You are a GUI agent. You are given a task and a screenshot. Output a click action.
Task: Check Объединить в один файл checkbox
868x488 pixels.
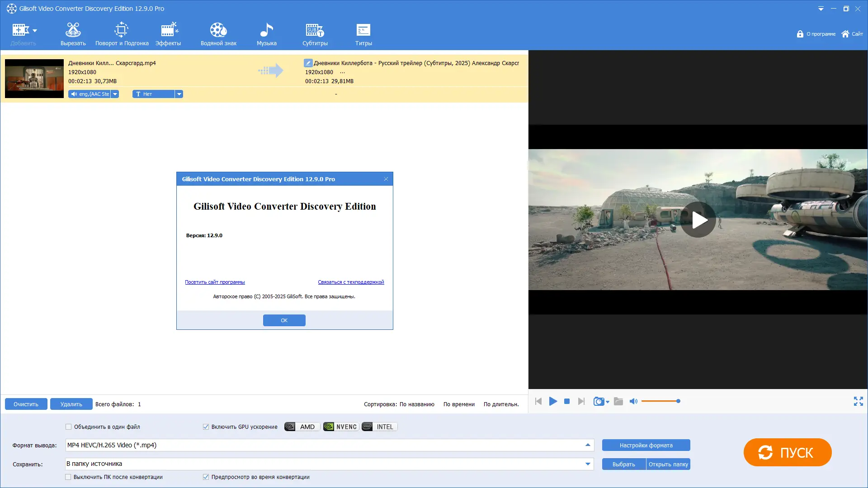[x=69, y=427]
